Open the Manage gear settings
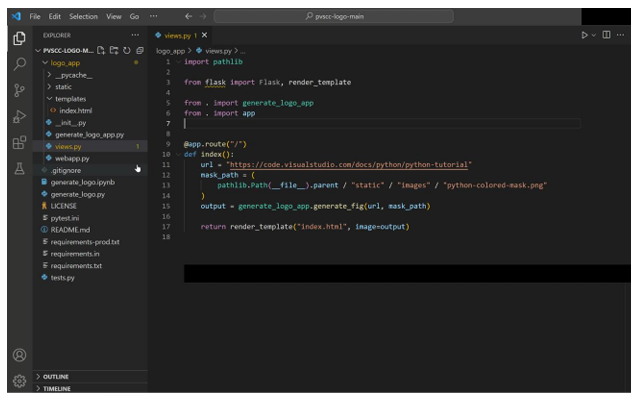The height and width of the screenshot is (396, 641). [19, 381]
